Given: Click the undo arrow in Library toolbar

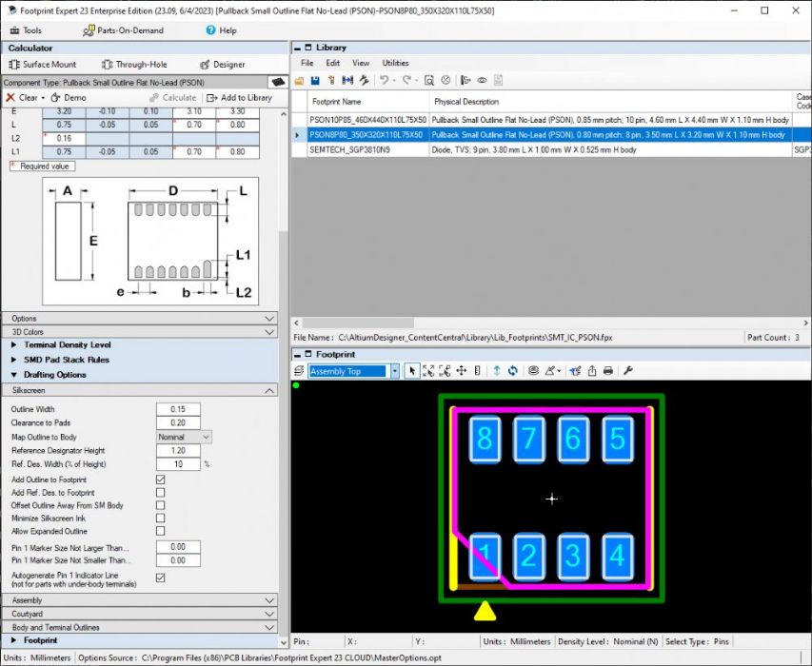Looking at the screenshot, I should 383,81.
